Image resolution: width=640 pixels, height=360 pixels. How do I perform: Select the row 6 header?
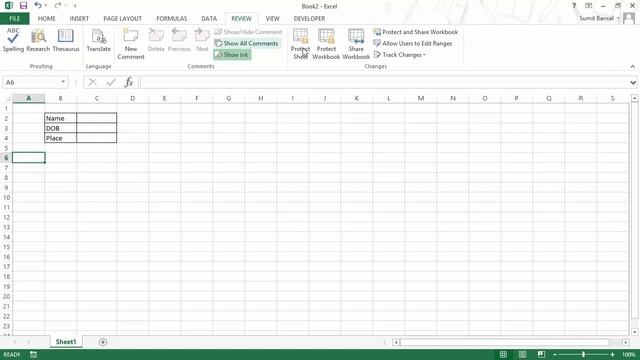coord(6,158)
